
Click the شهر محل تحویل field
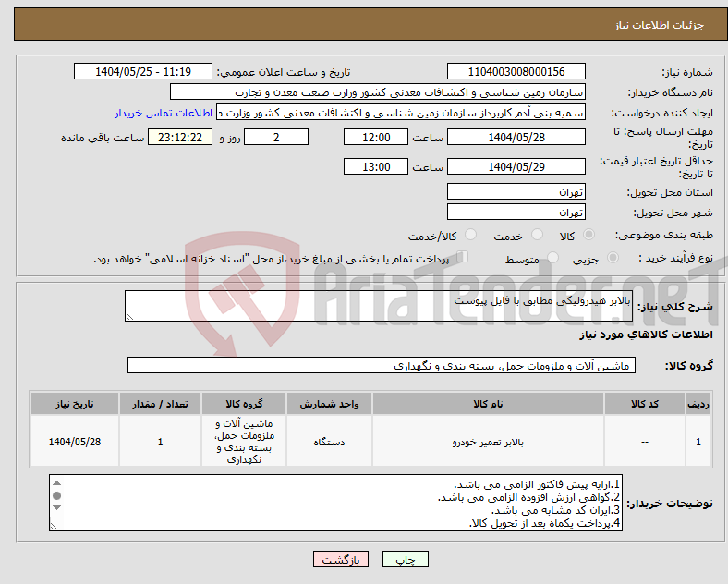[516, 213]
